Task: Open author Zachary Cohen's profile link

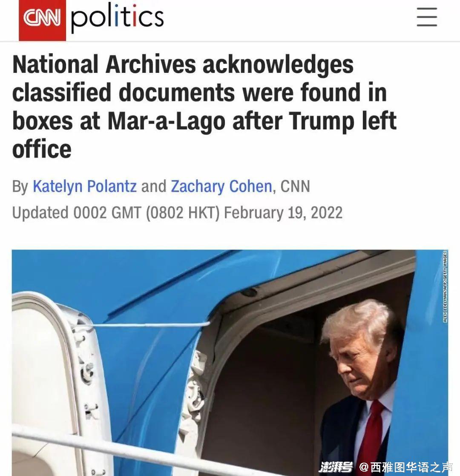Action: point(221,186)
